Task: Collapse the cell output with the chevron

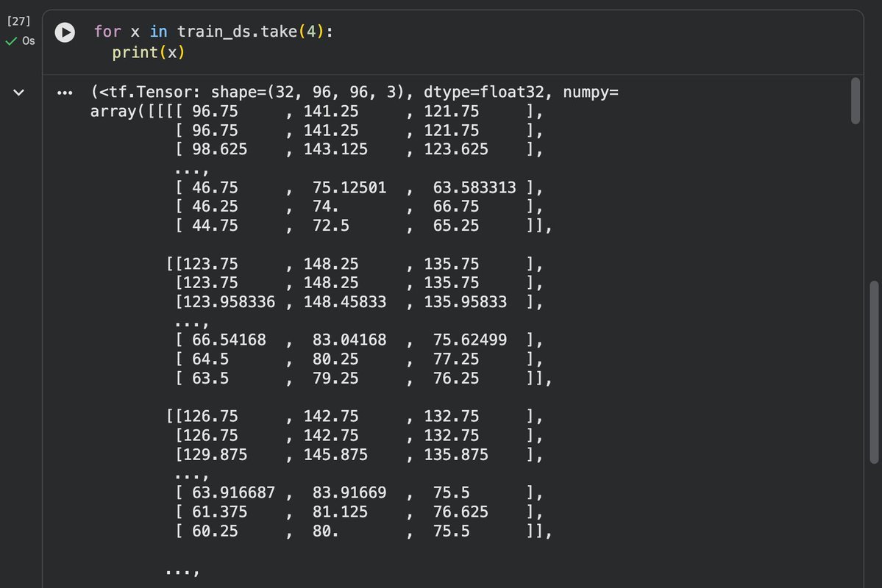Action: pos(18,92)
